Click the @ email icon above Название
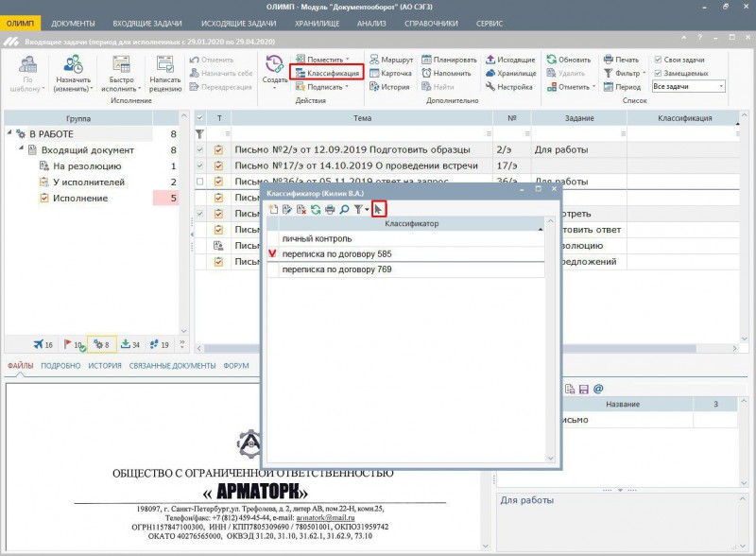This screenshot has height=556, width=756. 598,389
